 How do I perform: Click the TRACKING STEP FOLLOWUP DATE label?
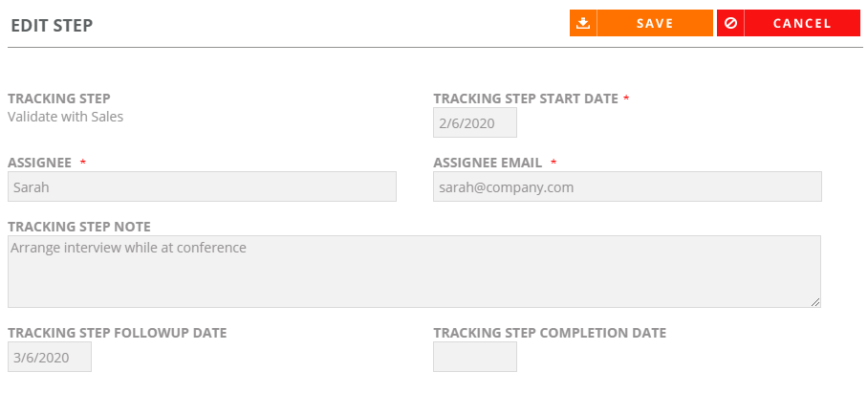(118, 333)
